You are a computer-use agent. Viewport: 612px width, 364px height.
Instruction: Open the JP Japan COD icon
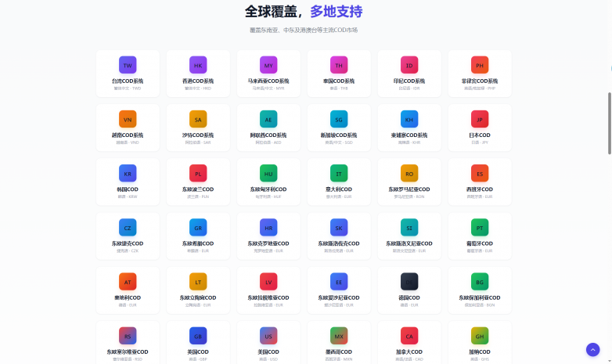[480, 119]
